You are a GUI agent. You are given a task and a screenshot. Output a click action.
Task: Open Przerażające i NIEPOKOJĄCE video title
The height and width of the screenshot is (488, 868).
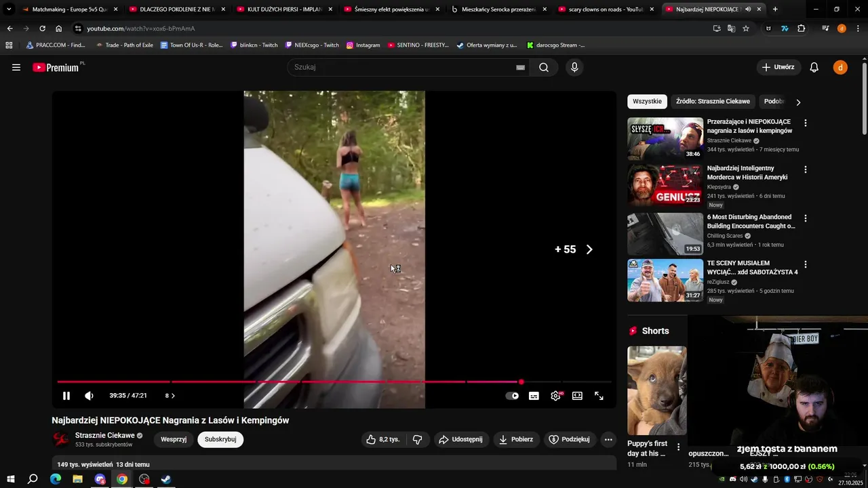[x=749, y=126]
